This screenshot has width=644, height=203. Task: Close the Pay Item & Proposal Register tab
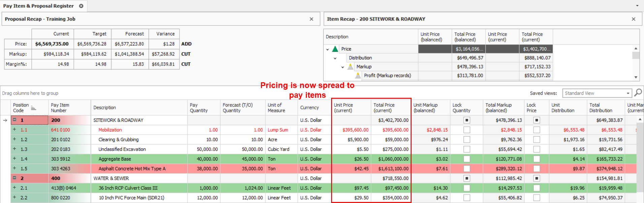coord(81,6)
